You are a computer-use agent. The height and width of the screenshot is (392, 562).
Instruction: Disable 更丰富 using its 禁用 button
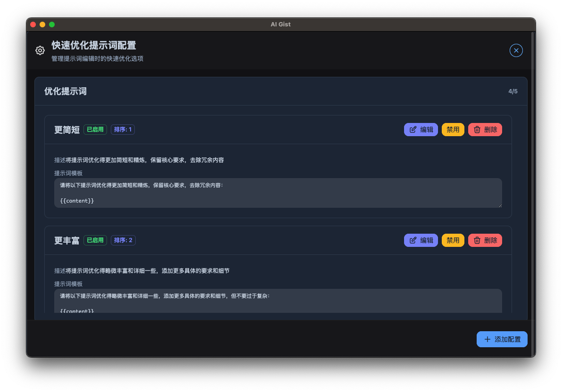pos(453,240)
